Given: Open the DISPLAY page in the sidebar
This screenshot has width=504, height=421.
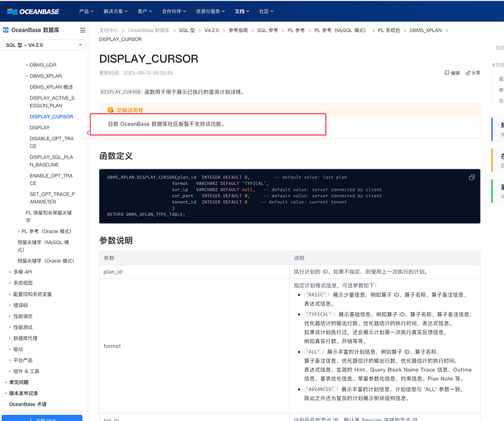Looking at the screenshot, I should coord(39,127).
